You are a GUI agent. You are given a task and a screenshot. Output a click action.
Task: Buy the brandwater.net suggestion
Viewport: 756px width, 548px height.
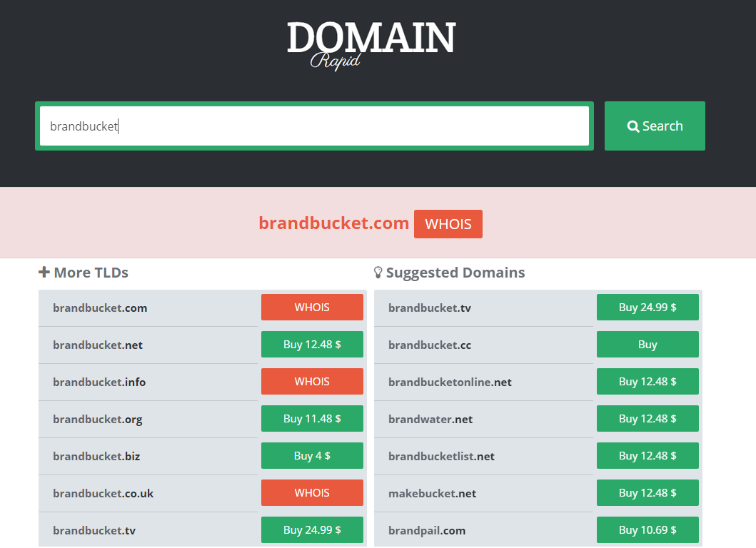pyautogui.click(x=647, y=418)
